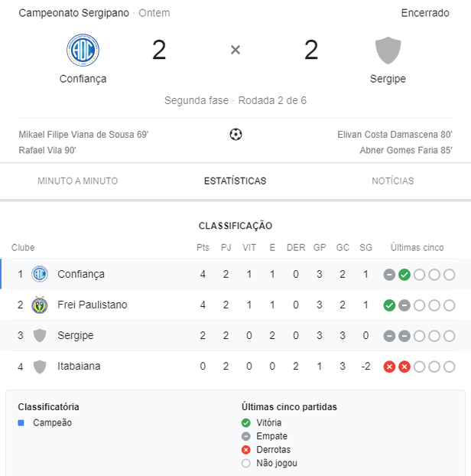
Task: Click the Confiança crest above the score
Action: pyautogui.click(x=83, y=50)
